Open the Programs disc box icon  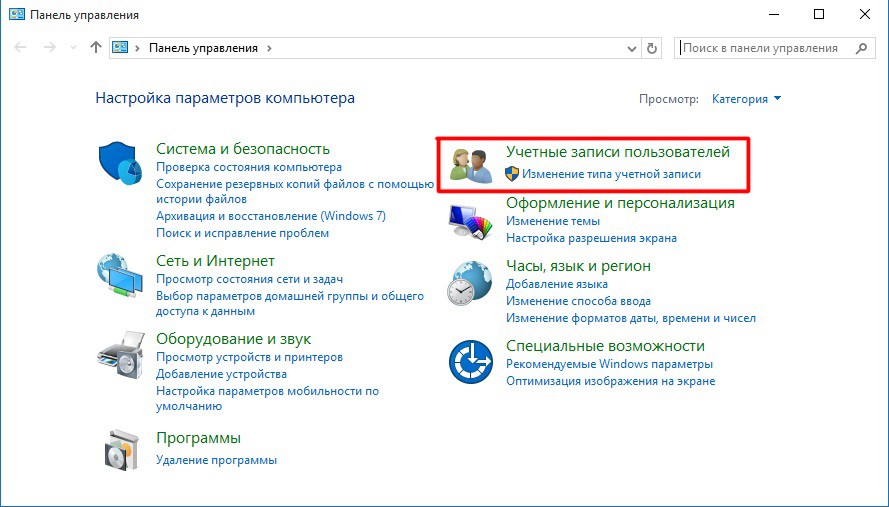[122, 450]
